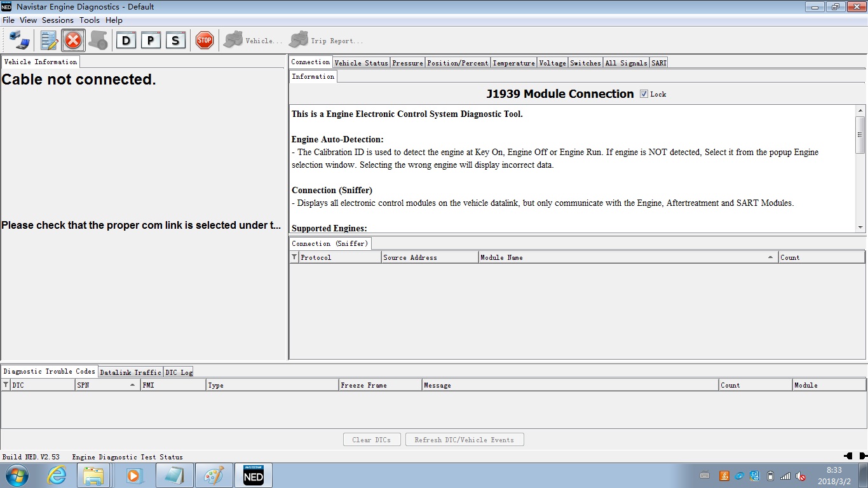The image size is (868, 488).
Task: Click the Module column header in DTC table
Action: 829,385
